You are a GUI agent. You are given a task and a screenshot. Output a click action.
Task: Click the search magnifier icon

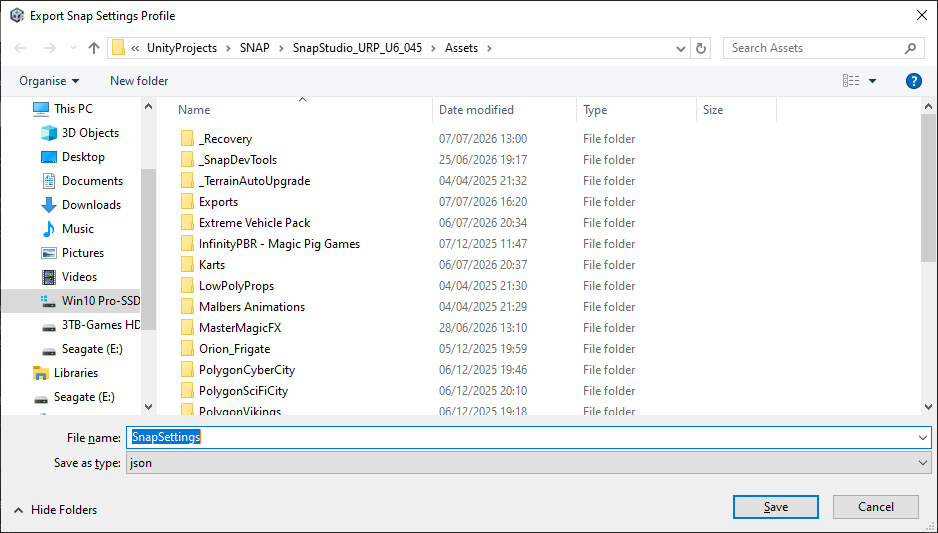pos(910,48)
